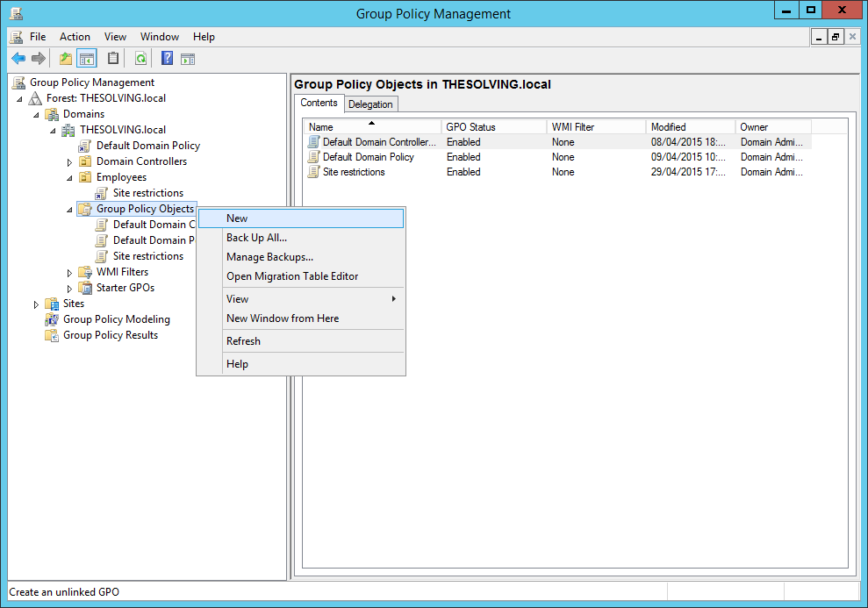
Task: Select Default Domain Policy row in GPO list
Action: pyautogui.click(x=559, y=157)
